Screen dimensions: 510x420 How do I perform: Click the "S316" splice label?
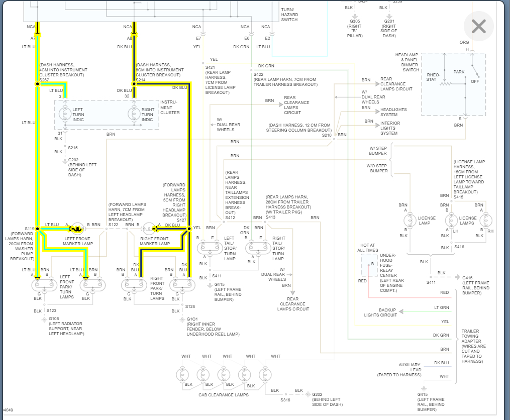point(285,400)
